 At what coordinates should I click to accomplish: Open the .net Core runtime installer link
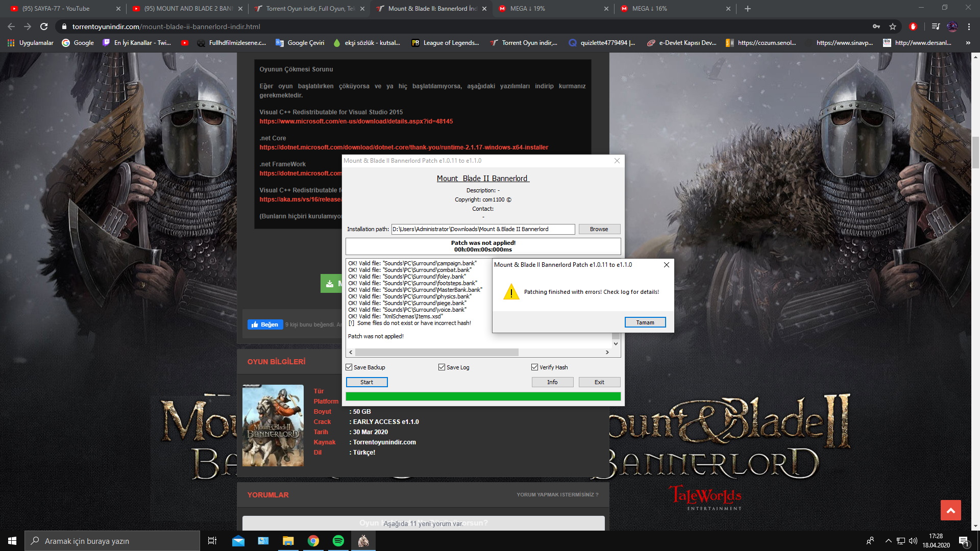pyautogui.click(x=404, y=147)
